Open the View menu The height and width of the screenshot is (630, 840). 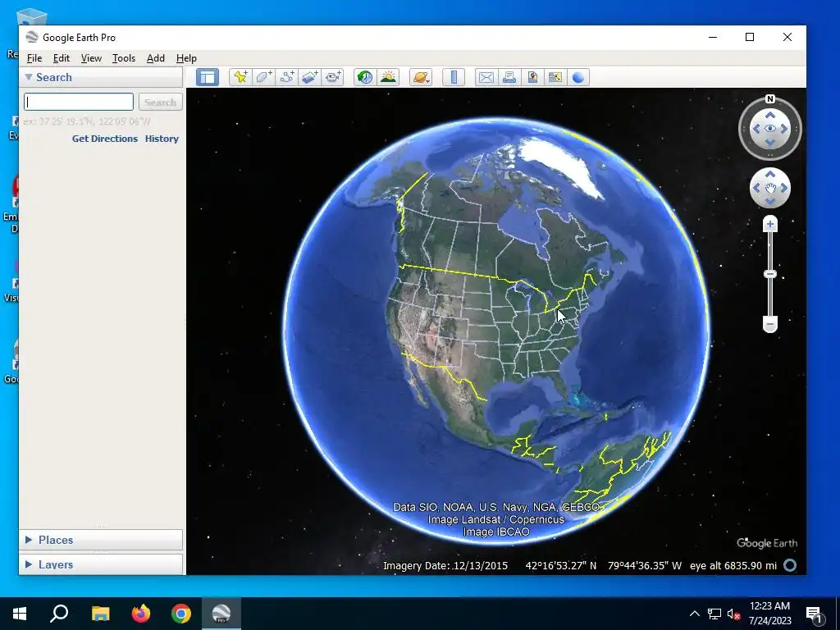coord(91,58)
